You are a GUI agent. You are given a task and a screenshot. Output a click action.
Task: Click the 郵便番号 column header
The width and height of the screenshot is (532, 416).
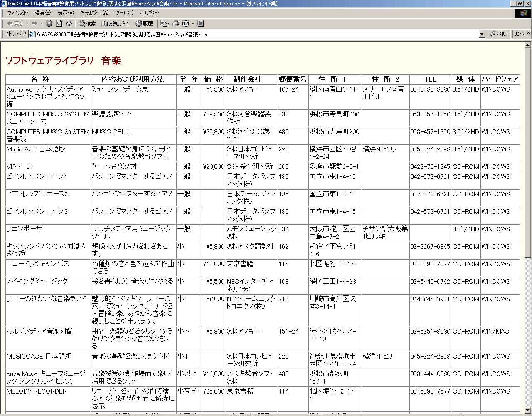[x=293, y=79]
